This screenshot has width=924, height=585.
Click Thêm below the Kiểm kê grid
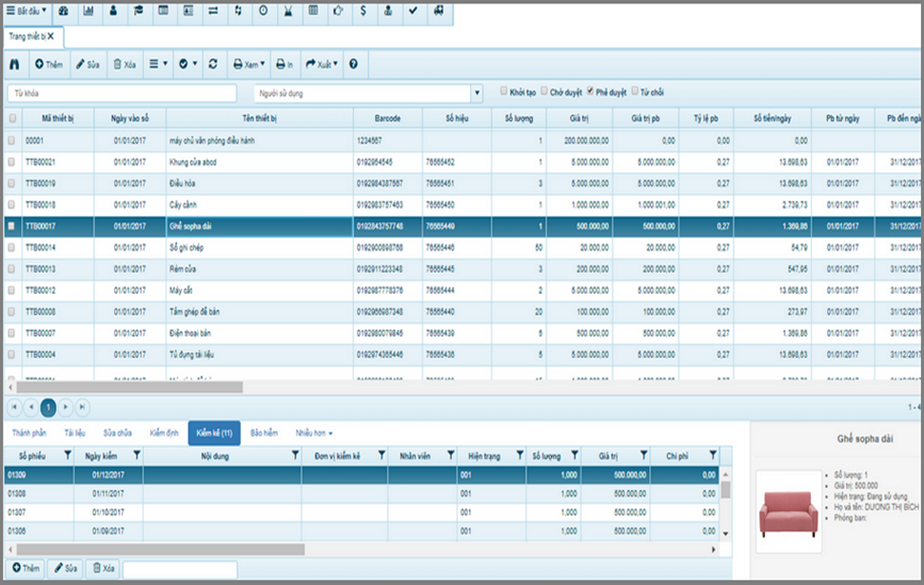pos(26,568)
